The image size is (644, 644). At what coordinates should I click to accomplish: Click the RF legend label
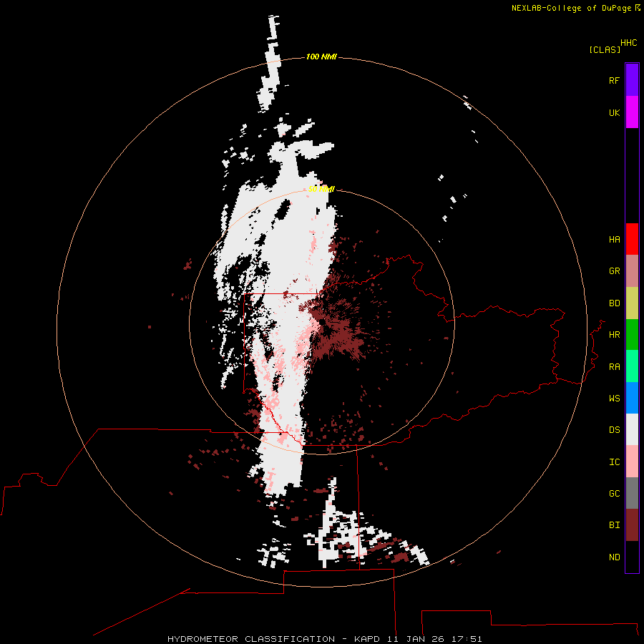tap(614, 80)
